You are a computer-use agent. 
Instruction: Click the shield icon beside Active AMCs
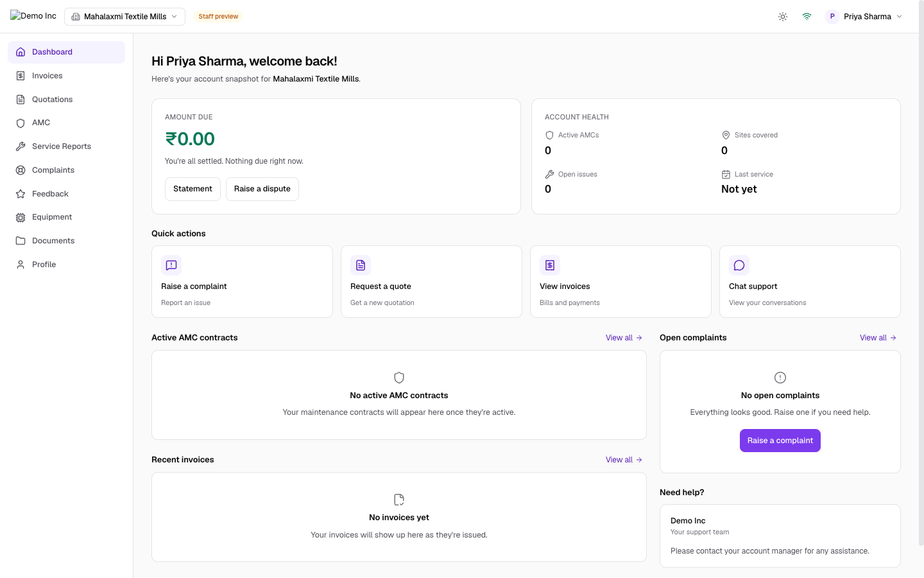pos(549,136)
